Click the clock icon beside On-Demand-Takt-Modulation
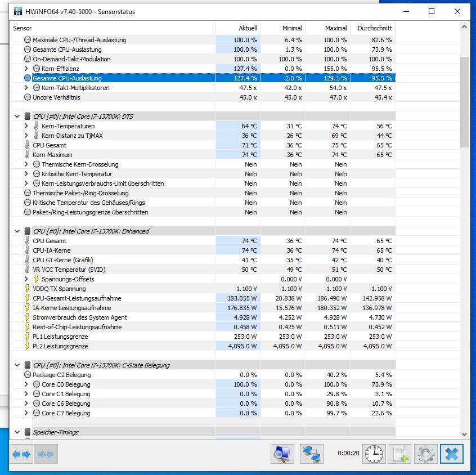 (x=28, y=59)
